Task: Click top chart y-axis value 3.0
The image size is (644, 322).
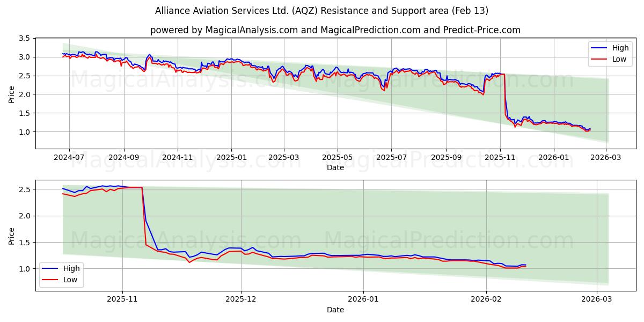Action: pyautogui.click(x=25, y=57)
